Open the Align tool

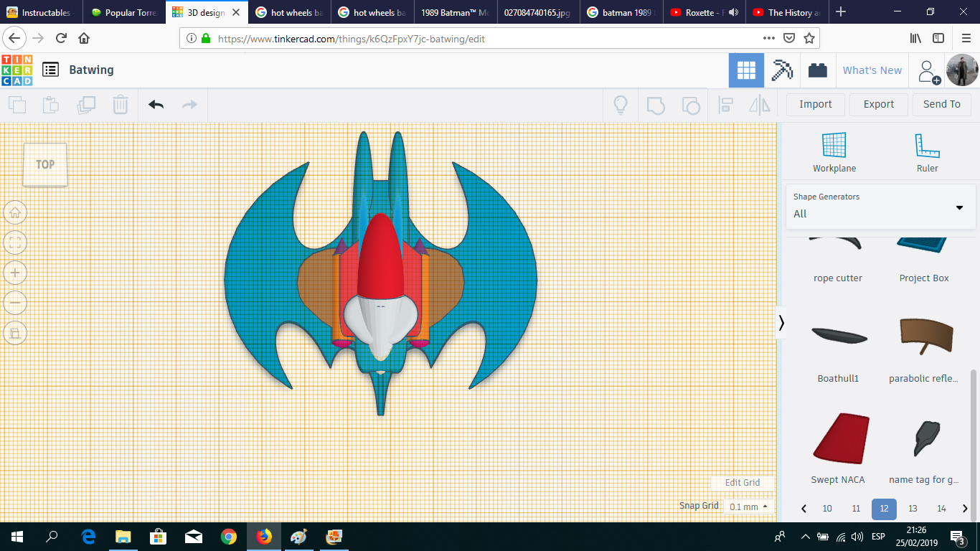(x=725, y=105)
